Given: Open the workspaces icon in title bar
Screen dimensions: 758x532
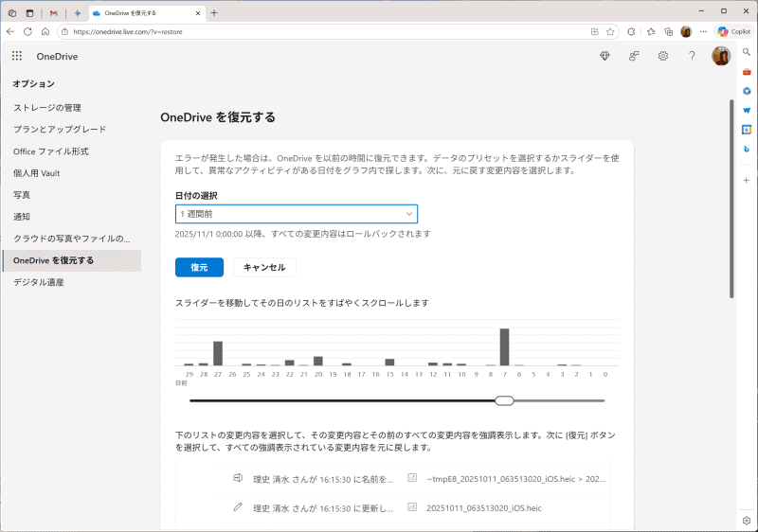Looking at the screenshot, I should [12, 13].
